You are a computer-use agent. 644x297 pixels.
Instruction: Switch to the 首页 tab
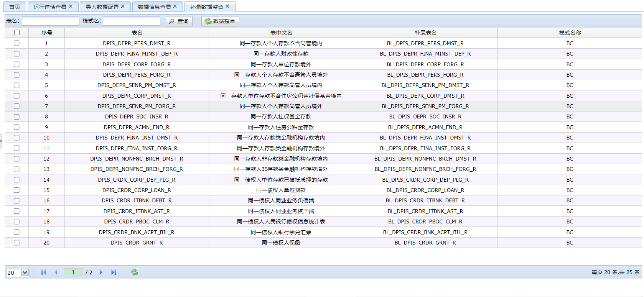click(x=15, y=7)
